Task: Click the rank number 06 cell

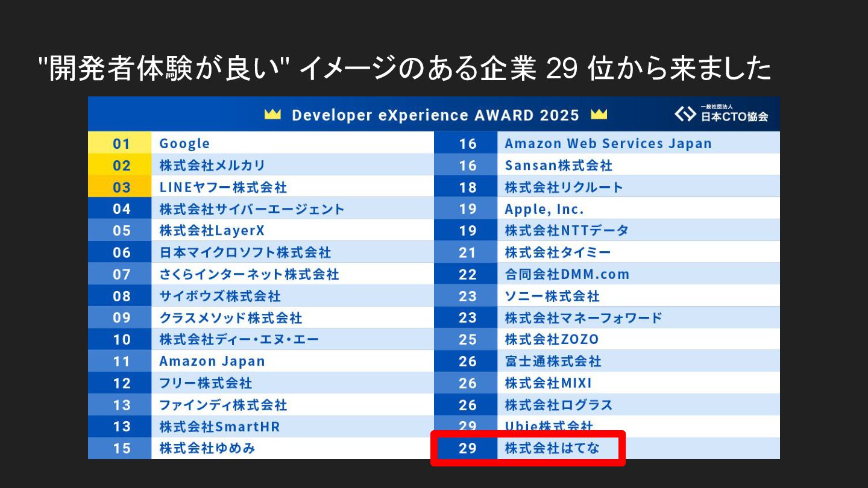Action: click(119, 252)
